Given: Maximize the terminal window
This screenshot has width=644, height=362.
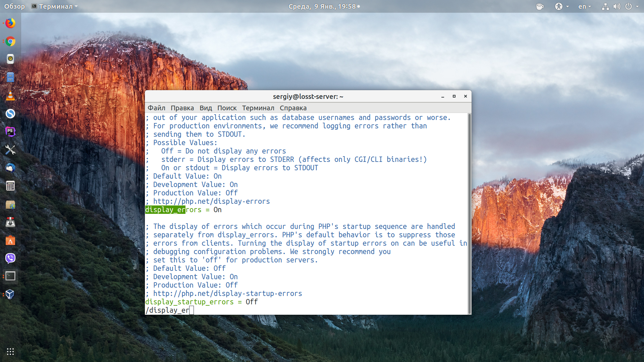Looking at the screenshot, I should click(x=454, y=97).
